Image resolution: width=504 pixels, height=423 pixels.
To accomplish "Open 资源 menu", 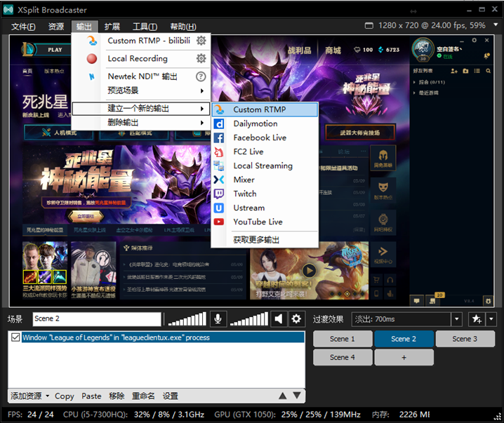I will [56, 27].
